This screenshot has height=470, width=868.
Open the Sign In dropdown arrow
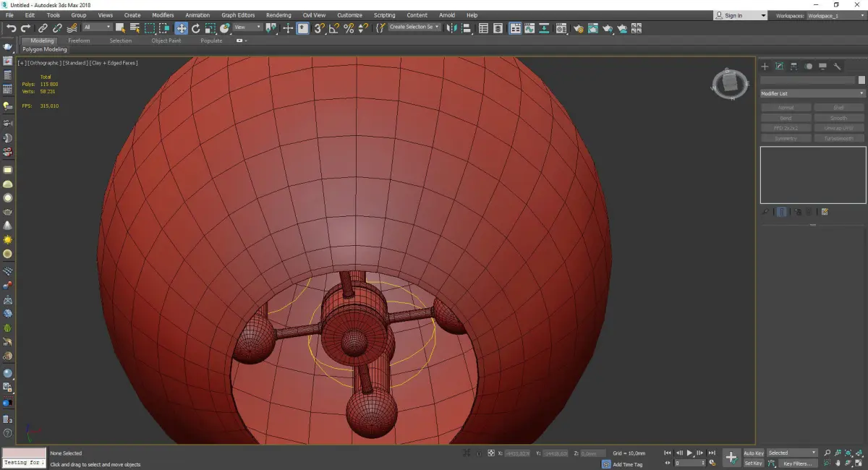pyautogui.click(x=763, y=15)
